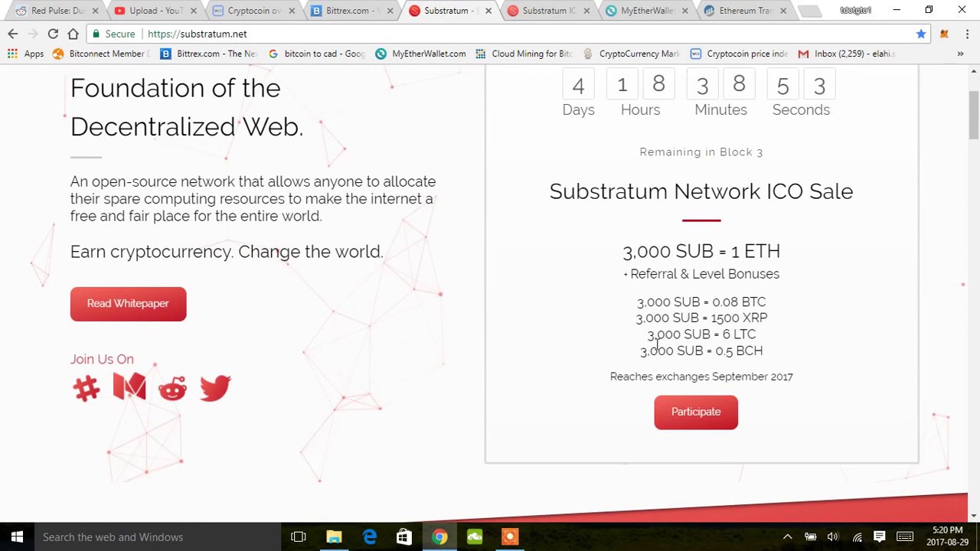Open a new browser tab

point(809,11)
